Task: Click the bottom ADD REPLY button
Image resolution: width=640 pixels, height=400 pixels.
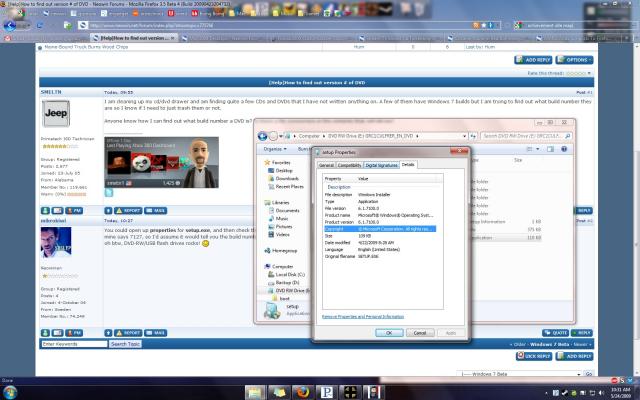Action: tap(575, 356)
